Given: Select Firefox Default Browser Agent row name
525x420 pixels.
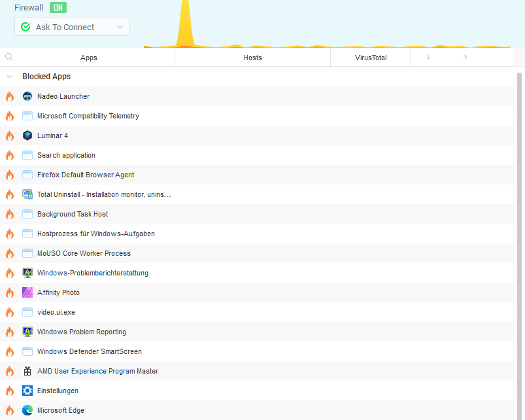Looking at the screenshot, I should [x=86, y=175].
